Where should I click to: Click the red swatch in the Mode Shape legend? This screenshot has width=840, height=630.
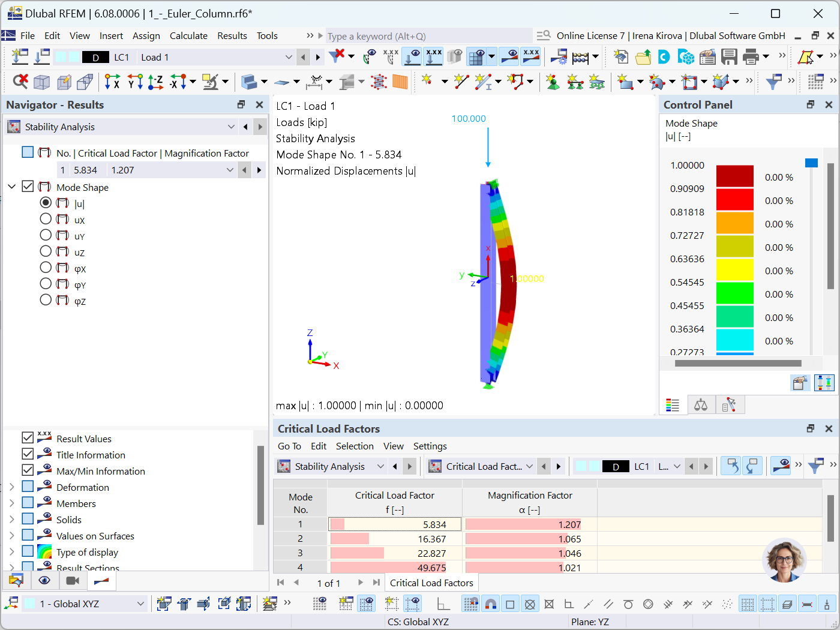(x=734, y=200)
